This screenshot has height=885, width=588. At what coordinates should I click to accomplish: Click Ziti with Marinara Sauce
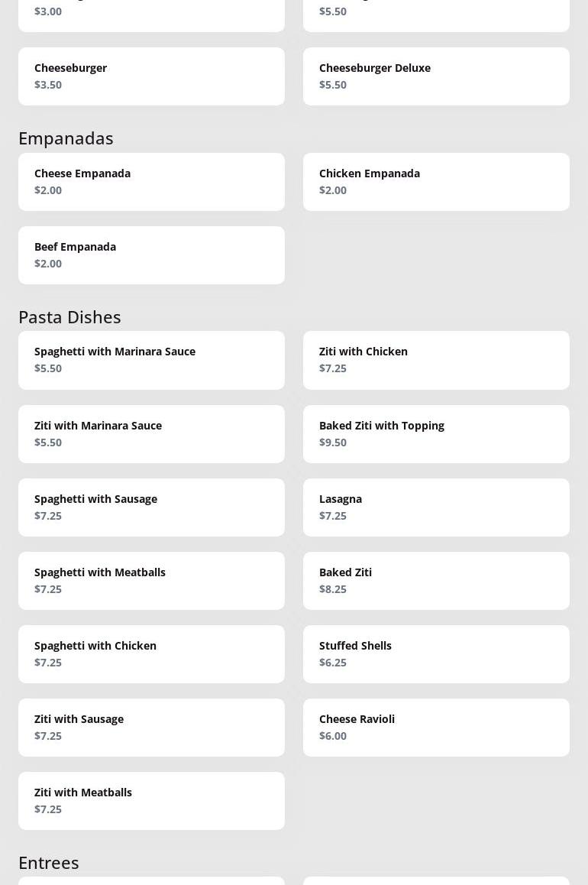pyautogui.click(x=151, y=434)
